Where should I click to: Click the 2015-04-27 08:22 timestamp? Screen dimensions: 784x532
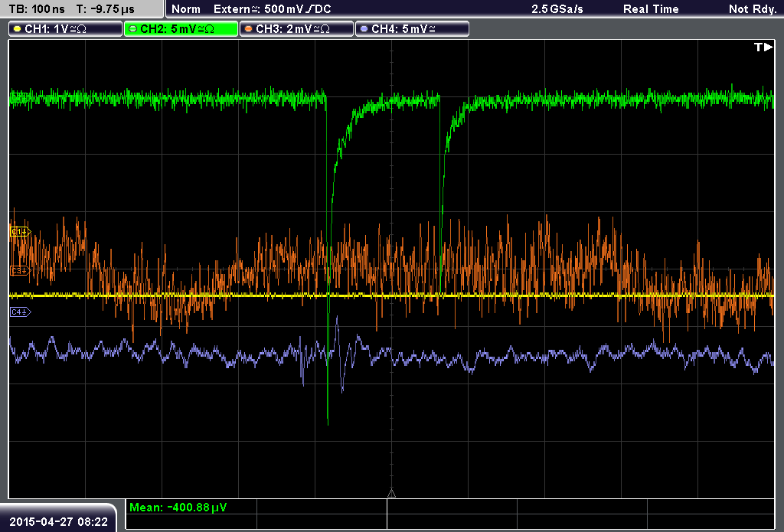pos(58,521)
